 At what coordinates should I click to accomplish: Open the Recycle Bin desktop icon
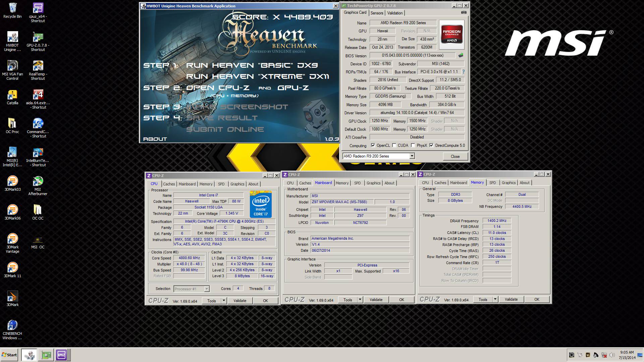click(x=12, y=11)
